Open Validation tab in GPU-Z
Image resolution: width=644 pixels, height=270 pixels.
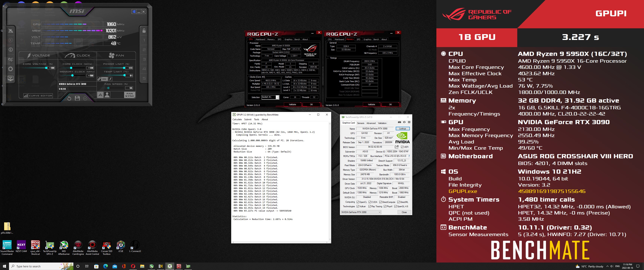(382, 123)
